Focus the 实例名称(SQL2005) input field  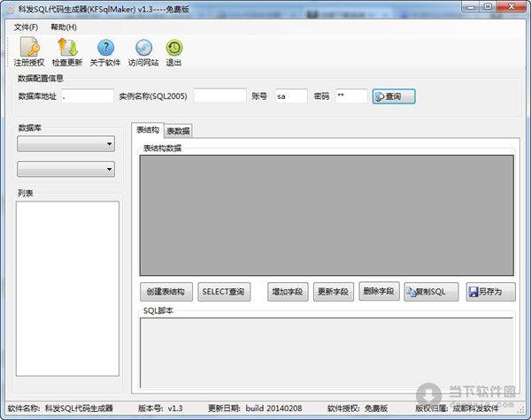pos(219,95)
